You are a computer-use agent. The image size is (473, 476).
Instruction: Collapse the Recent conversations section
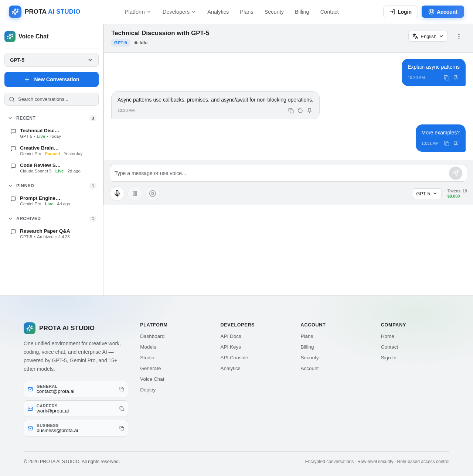pyautogui.click(x=51, y=118)
